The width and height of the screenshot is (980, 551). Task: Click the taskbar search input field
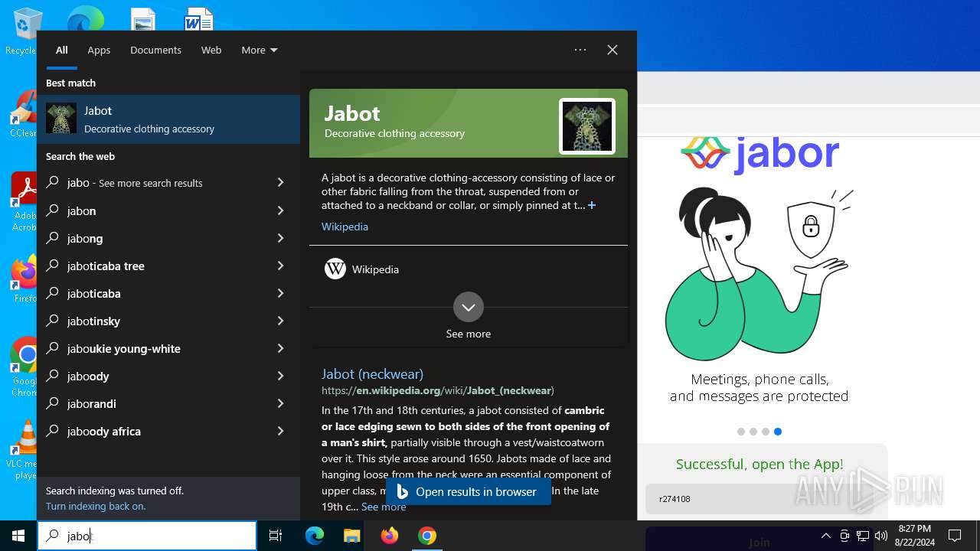point(147,536)
